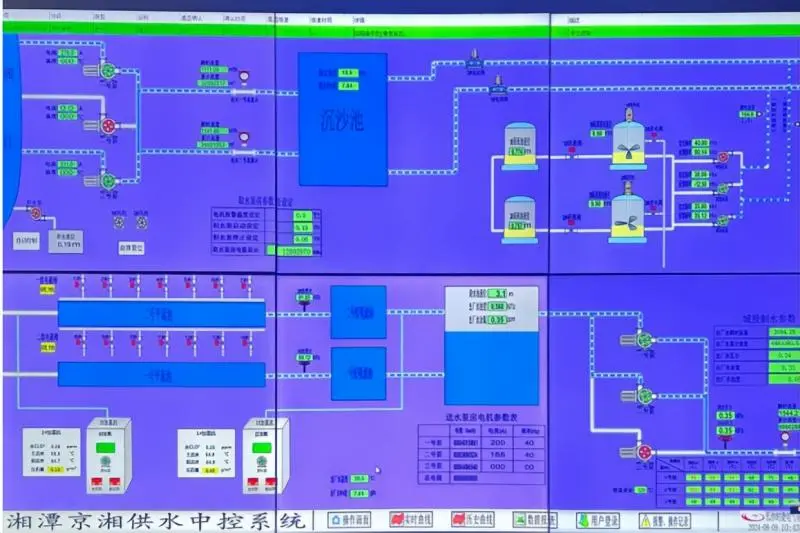Click the first 一平流池 sedimentation basin
Viewport: 800px width, 533px height.
click(161, 314)
